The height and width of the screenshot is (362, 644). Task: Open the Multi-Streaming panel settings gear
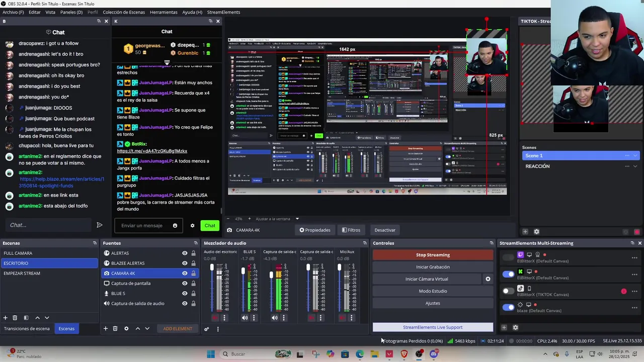pos(515,327)
